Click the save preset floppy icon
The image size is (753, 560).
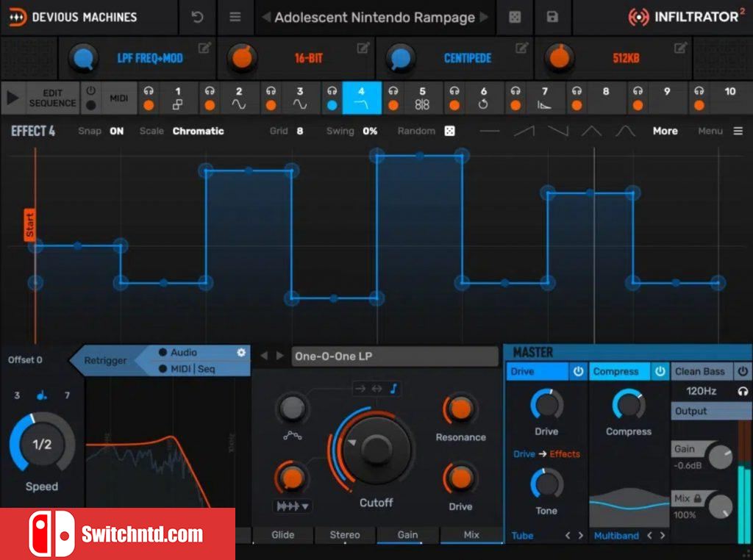552,18
